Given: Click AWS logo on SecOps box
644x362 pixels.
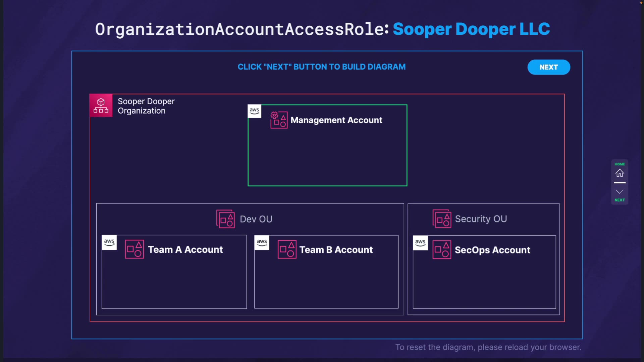Looking at the screenshot, I should (420, 243).
